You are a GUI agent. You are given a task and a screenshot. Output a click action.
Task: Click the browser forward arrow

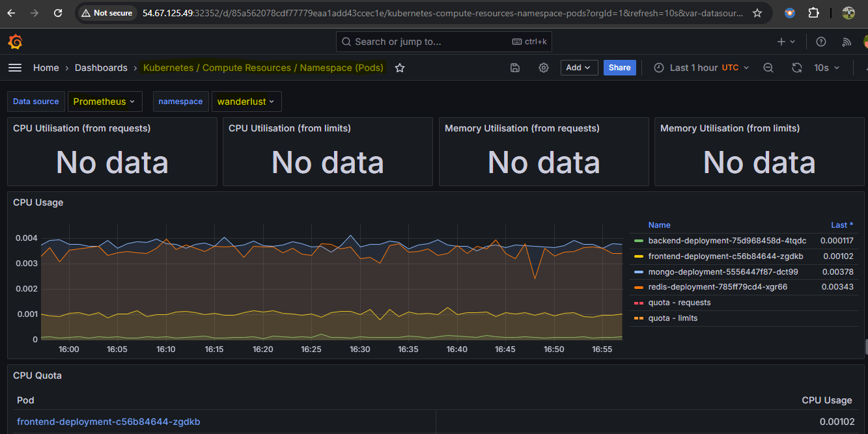point(35,13)
